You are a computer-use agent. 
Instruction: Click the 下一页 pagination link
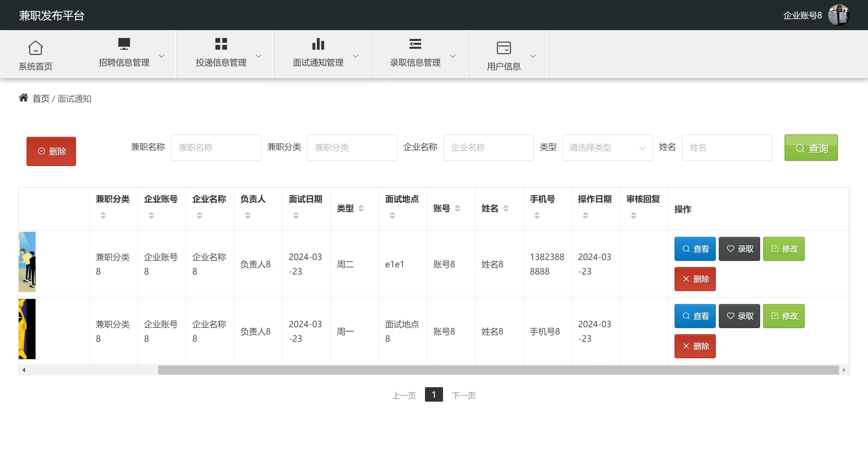pos(464,395)
